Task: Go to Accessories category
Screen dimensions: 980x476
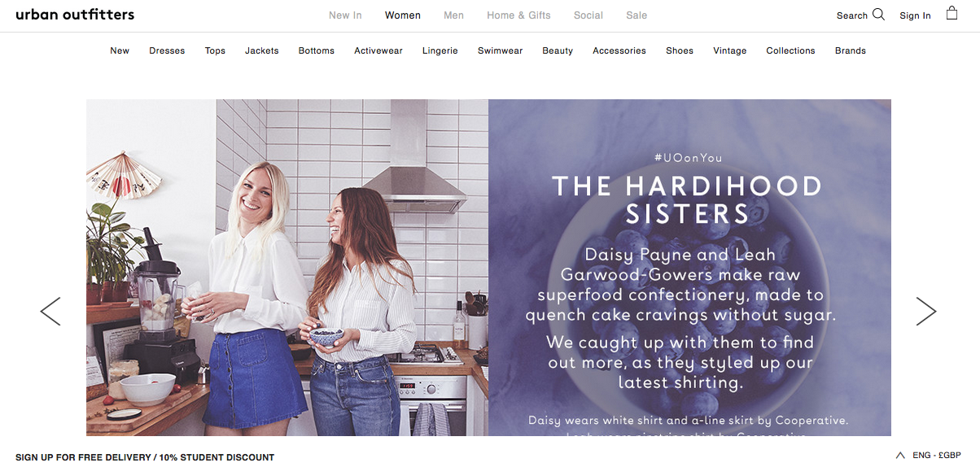Action: (x=619, y=50)
